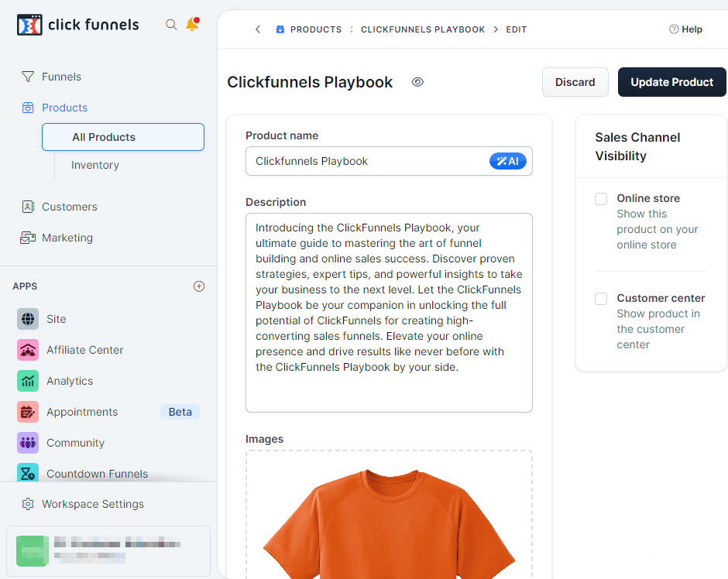The height and width of the screenshot is (579, 728).
Task: Click the Workspace Settings gear icon
Action: (x=28, y=504)
